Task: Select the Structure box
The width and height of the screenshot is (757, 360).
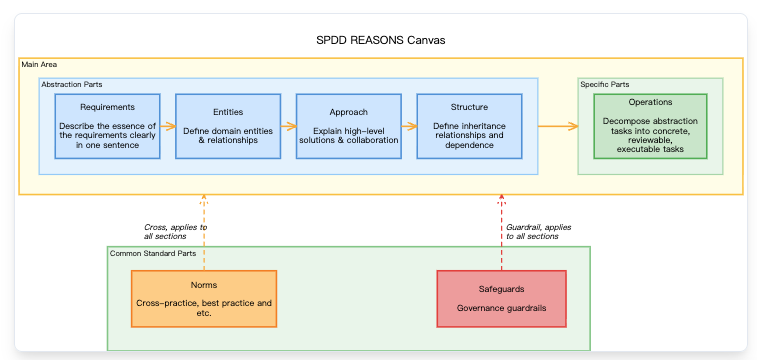Action: [x=469, y=126]
